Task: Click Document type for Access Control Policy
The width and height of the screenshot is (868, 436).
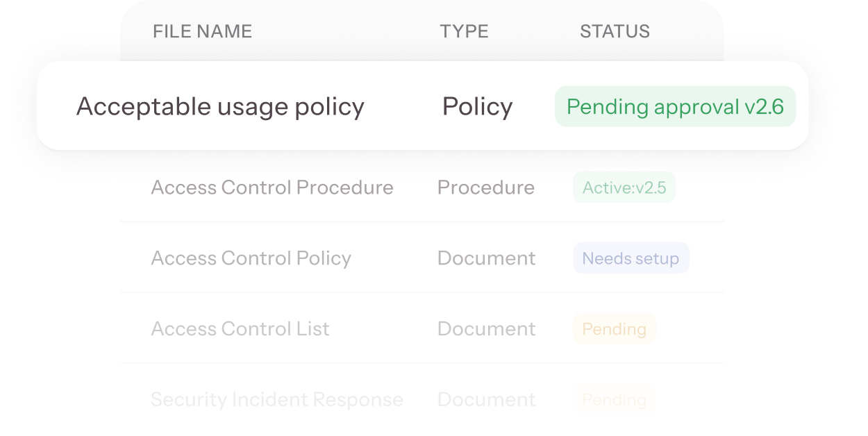Action: pyautogui.click(x=486, y=258)
